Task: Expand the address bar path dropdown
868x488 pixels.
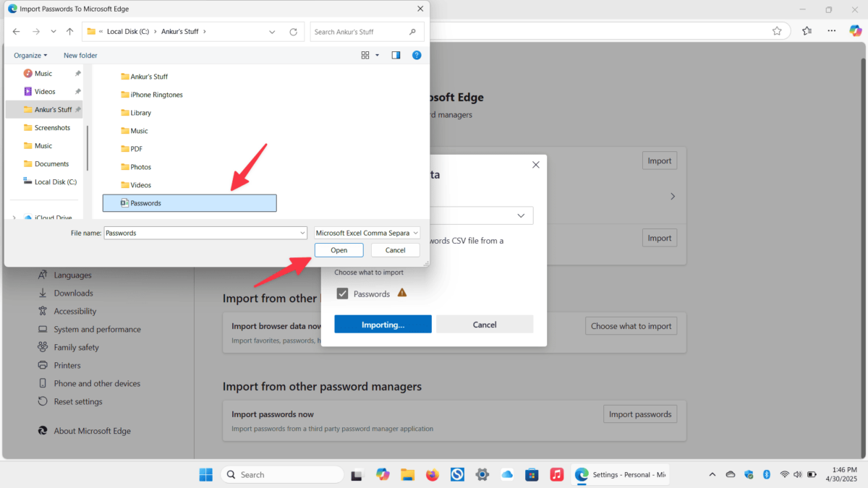Action: (x=272, y=32)
